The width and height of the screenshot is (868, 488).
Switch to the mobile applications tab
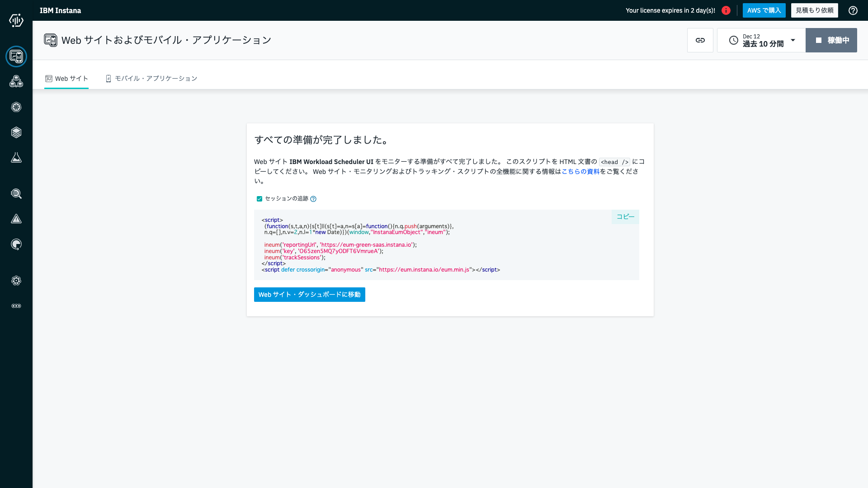(x=151, y=78)
